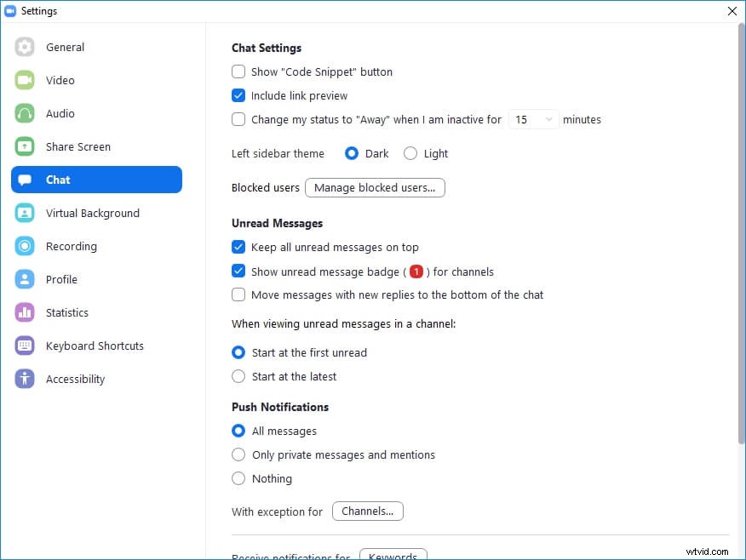
Task: Select the Light sidebar theme
Action: tap(410, 153)
